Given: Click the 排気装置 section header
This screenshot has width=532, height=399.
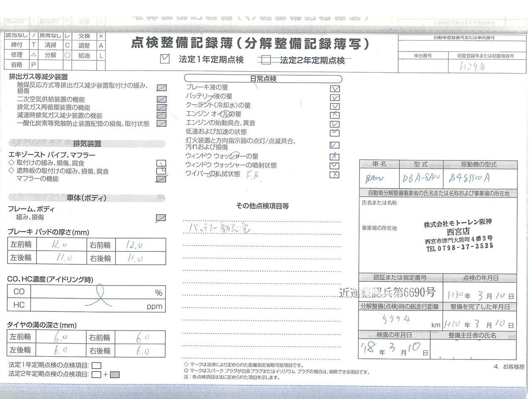Looking at the screenshot, I should coord(87,144).
